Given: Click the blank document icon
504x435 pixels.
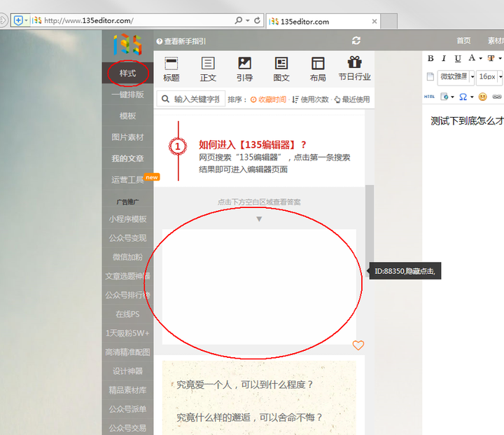Looking at the screenshot, I should tap(430, 76).
